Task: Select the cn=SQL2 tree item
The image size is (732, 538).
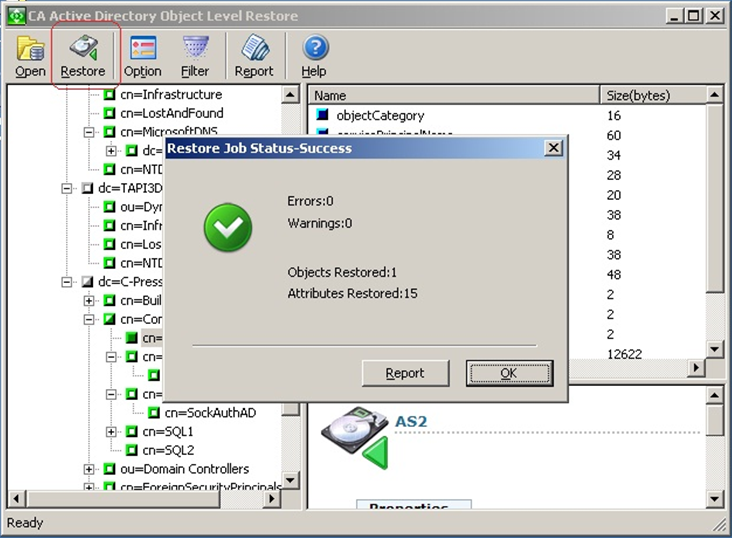Action: (168, 450)
